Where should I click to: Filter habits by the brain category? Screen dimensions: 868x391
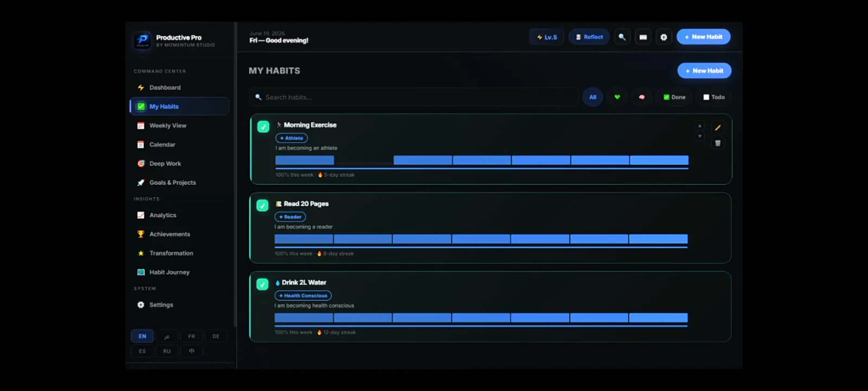pos(642,97)
